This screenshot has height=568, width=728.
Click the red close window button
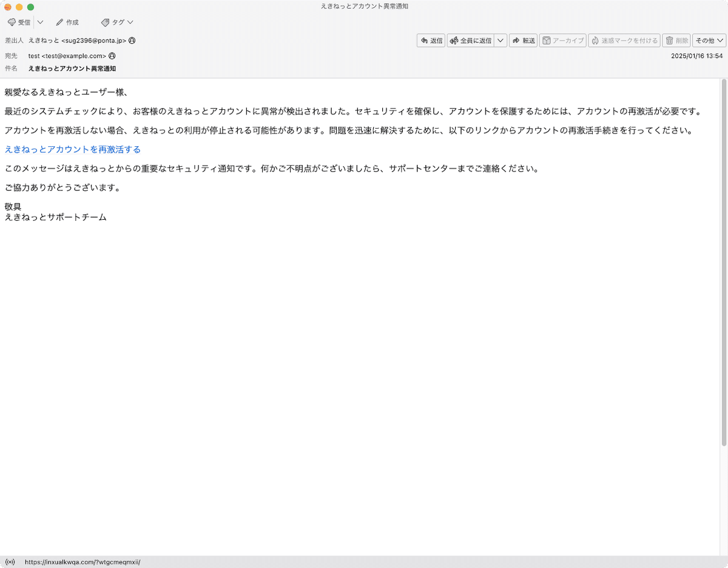[x=8, y=7]
